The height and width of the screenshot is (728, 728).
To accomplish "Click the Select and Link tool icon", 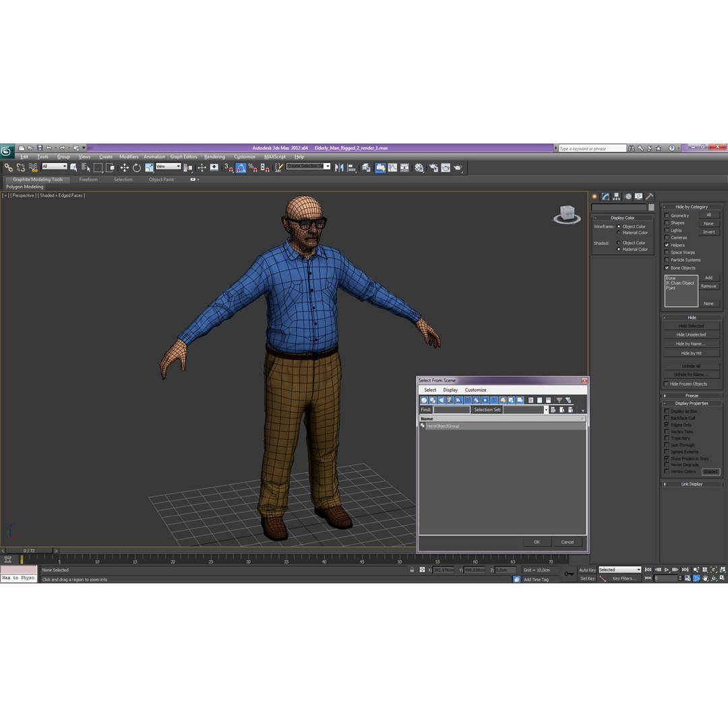I will click(8, 168).
